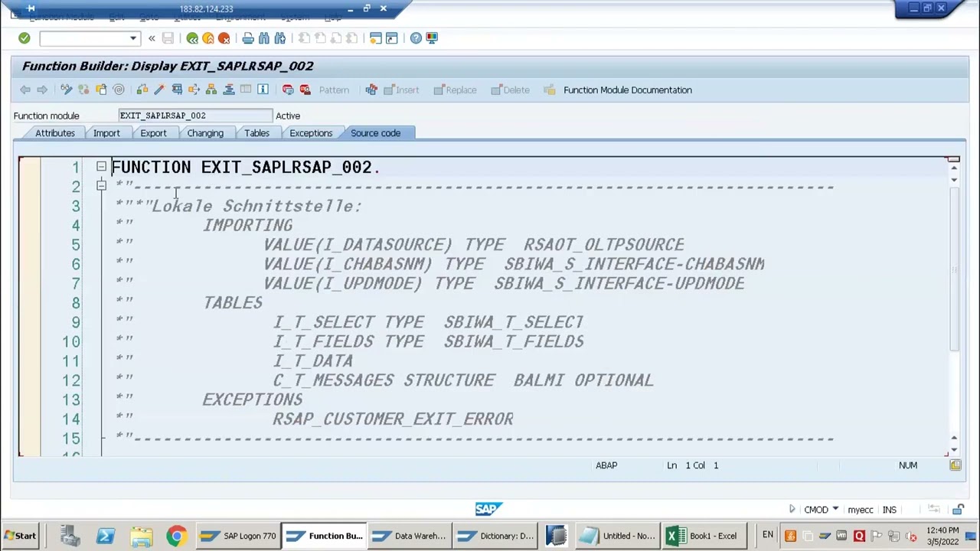
Task: Go to the Exceptions tab
Action: click(x=311, y=133)
